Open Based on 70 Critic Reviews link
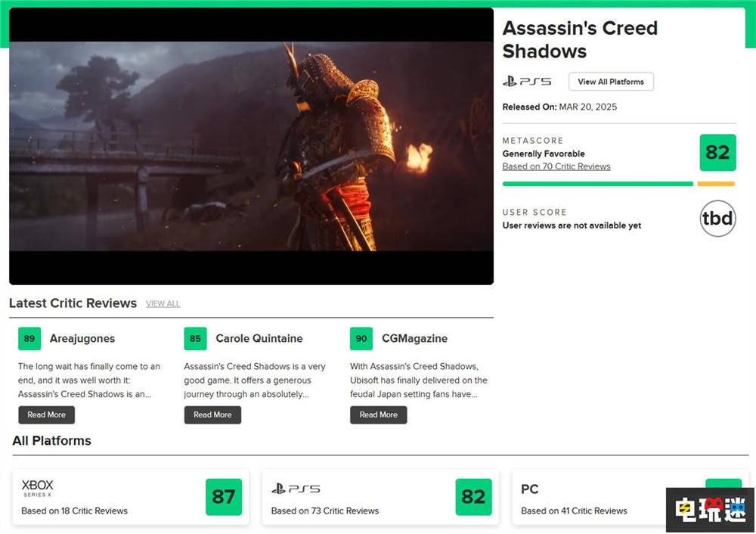The height and width of the screenshot is (534, 756). [556, 166]
